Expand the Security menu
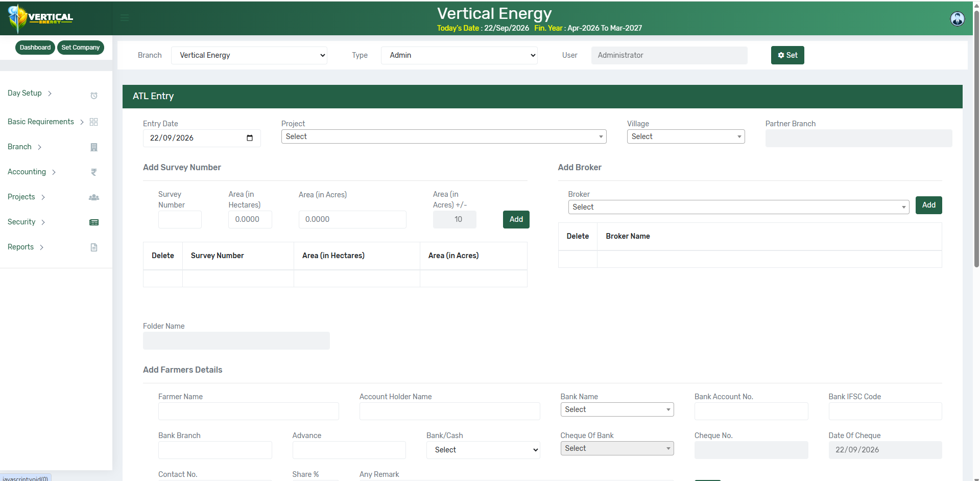The height and width of the screenshot is (481, 980). pyautogui.click(x=27, y=222)
